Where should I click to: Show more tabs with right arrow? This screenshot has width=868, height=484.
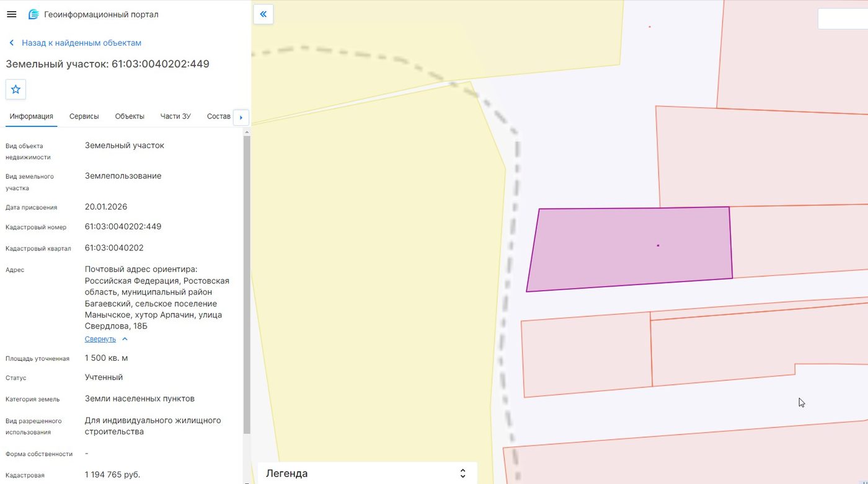(241, 117)
